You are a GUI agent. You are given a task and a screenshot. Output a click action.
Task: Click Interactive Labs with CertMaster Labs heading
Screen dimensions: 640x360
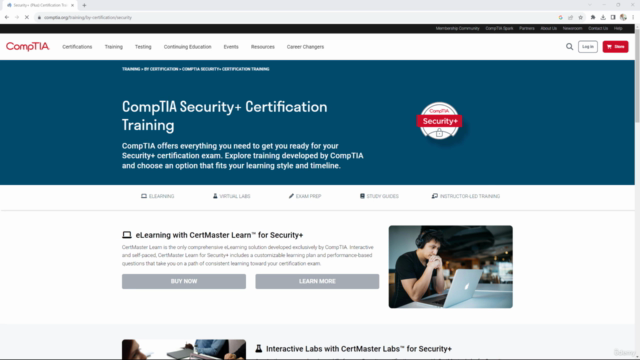359,349
